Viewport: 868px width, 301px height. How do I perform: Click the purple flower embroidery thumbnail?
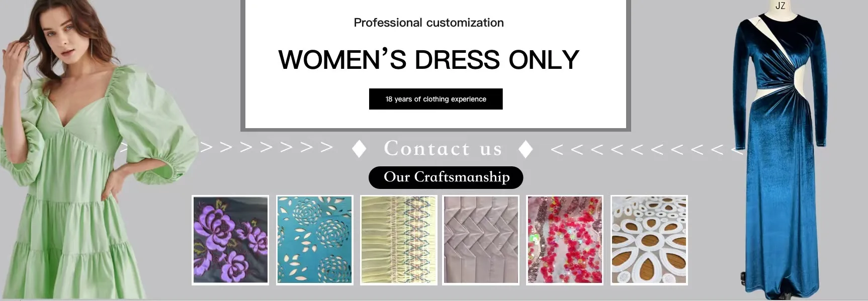pos(230,240)
